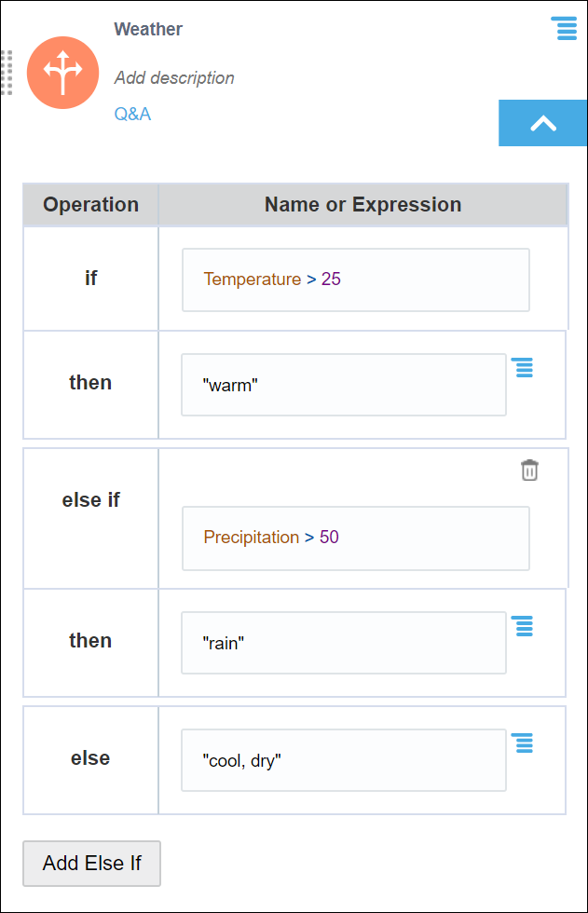
Task: Open the menu icon beside "warm"
Action: pyautogui.click(x=524, y=367)
